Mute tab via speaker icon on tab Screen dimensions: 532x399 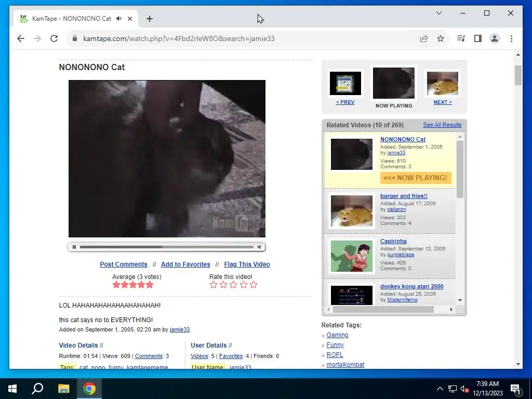(x=119, y=19)
